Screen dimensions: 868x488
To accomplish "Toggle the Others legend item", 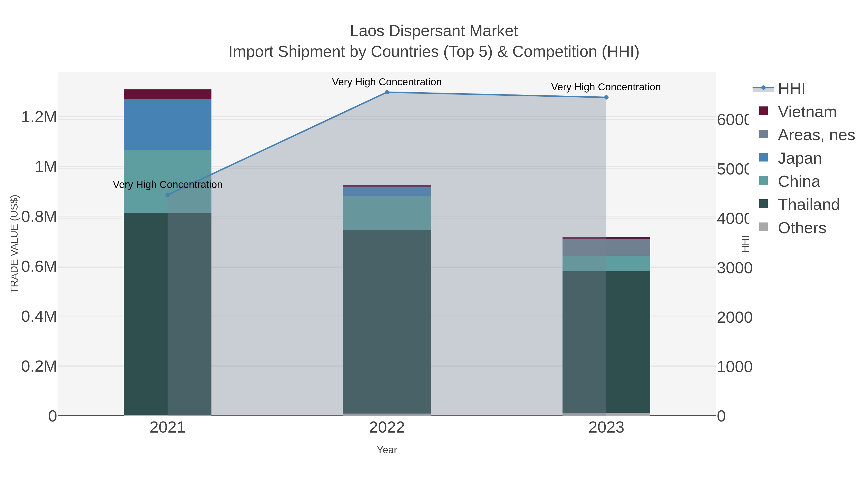I will [792, 228].
